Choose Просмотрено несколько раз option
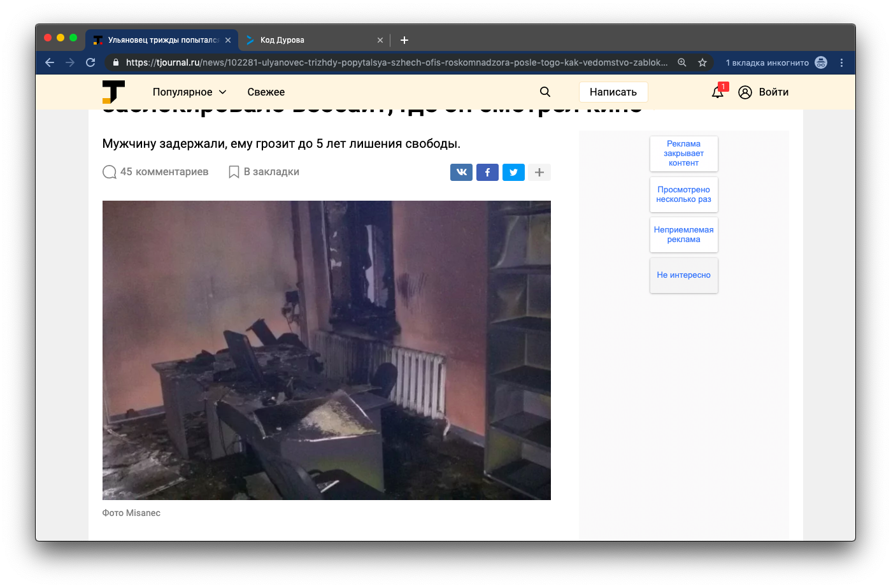 (684, 194)
